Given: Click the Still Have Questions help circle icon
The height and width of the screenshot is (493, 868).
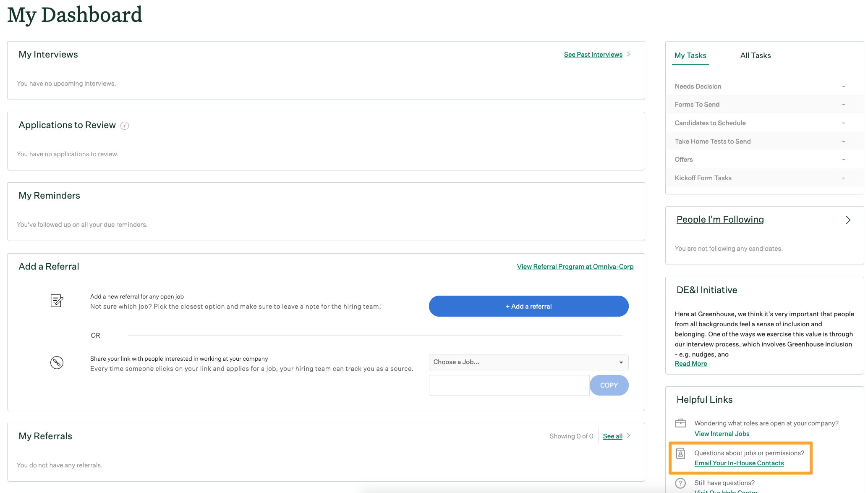Looking at the screenshot, I should tap(681, 484).
